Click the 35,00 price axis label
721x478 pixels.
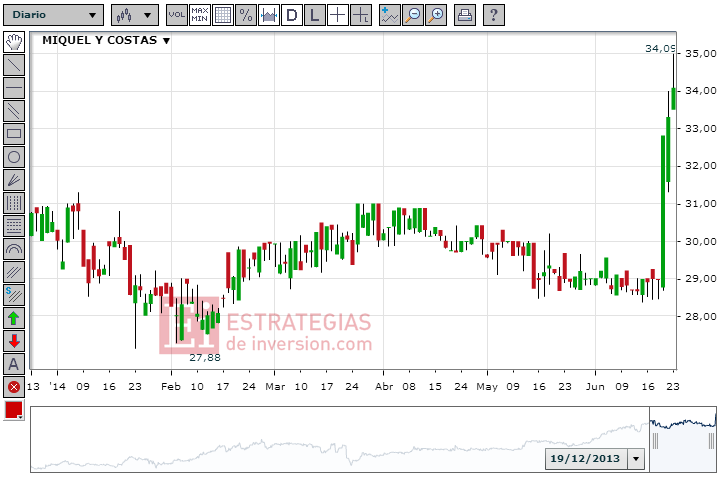[701, 53]
